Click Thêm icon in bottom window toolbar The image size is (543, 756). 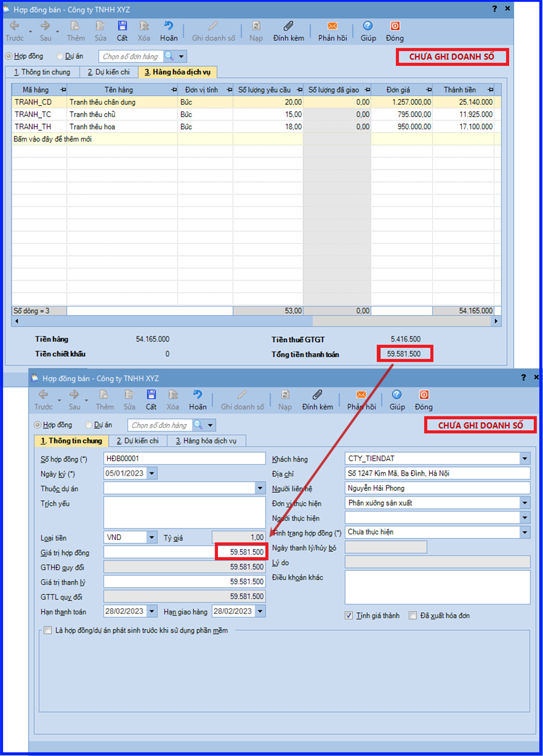coord(105,395)
